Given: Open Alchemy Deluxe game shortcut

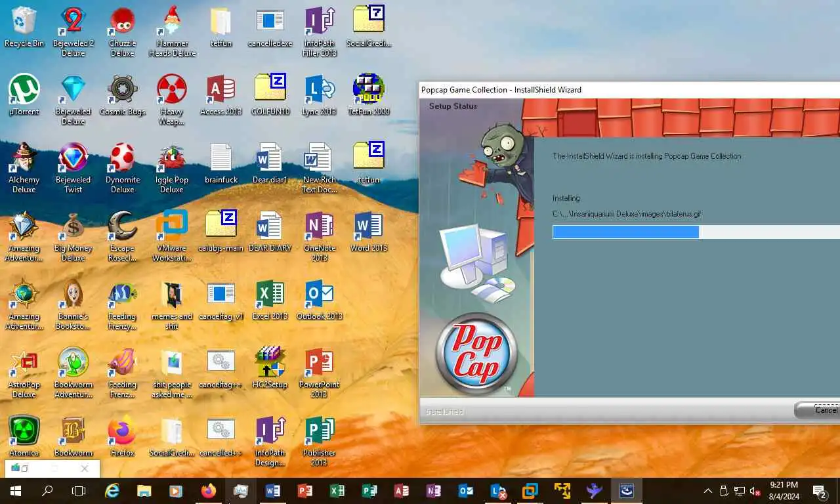Looking at the screenshot, I should [x=24, y=168].
